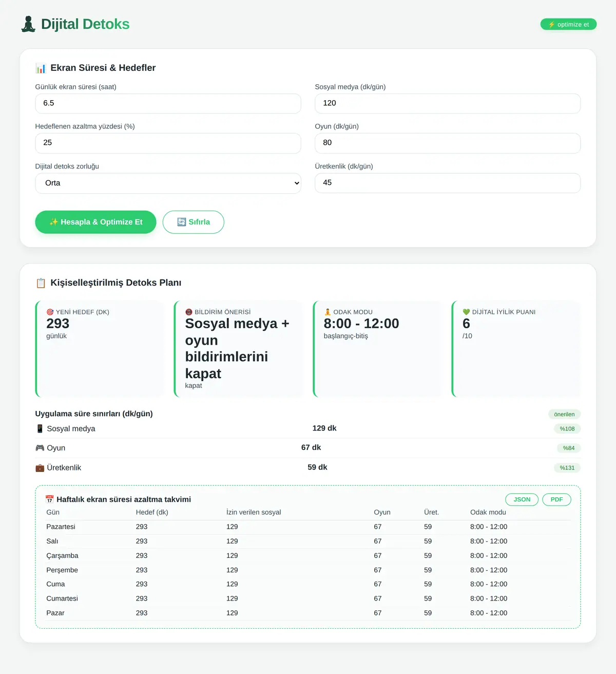The width and height of the screenshot is (616, 674).
Task: Click the İzin verilen sosyal column header
Action: [x=254, y=512]
